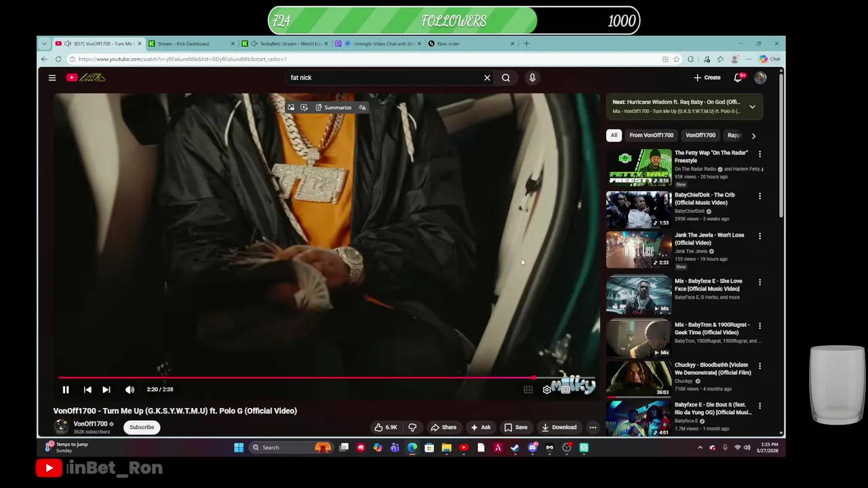Image resolution: width=868 pixels, height=488 pixels.
Task: Open Mix - Babyfxce E She Love Fxce
Action: click(708, 285)
